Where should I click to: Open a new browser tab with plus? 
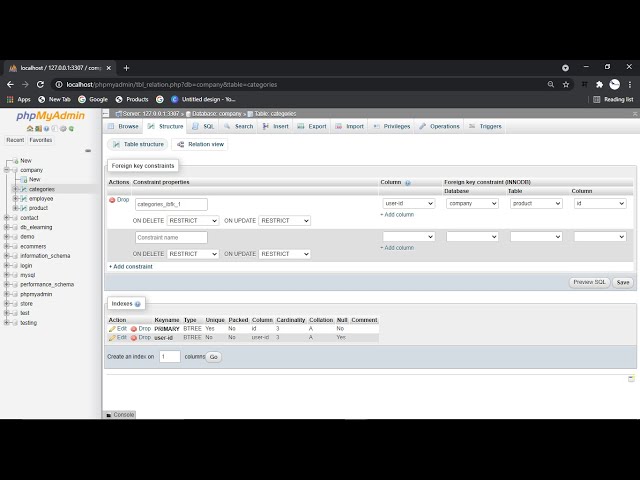pyautogui.click(x=126, y=68)
